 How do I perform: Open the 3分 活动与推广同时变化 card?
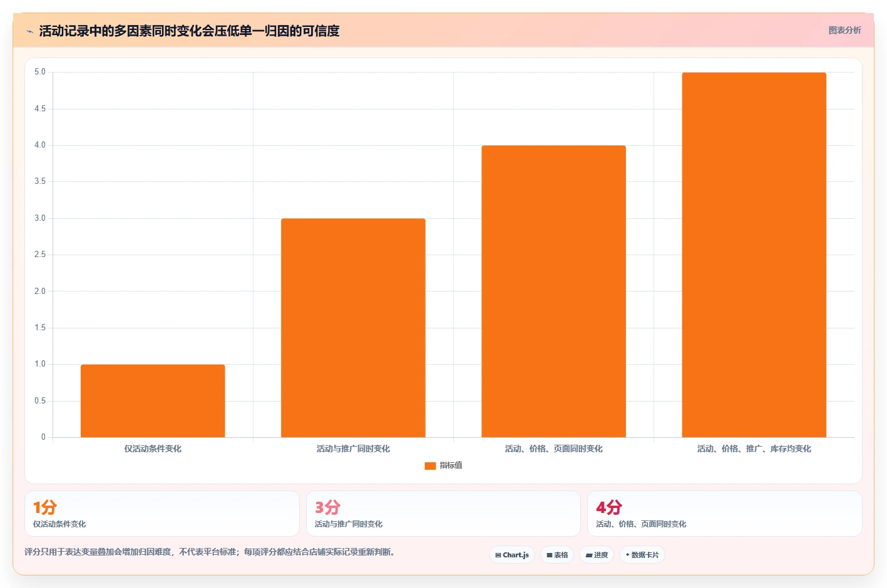click(443, 514)
